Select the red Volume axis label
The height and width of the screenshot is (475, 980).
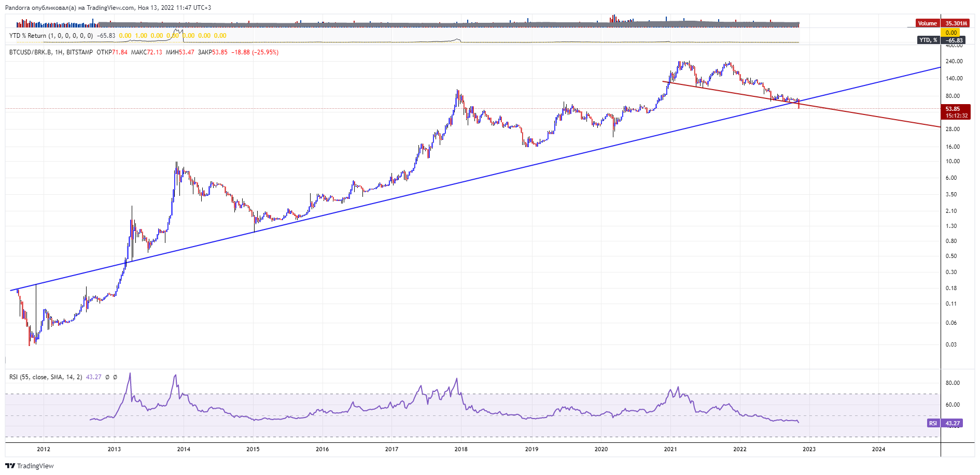928,23
